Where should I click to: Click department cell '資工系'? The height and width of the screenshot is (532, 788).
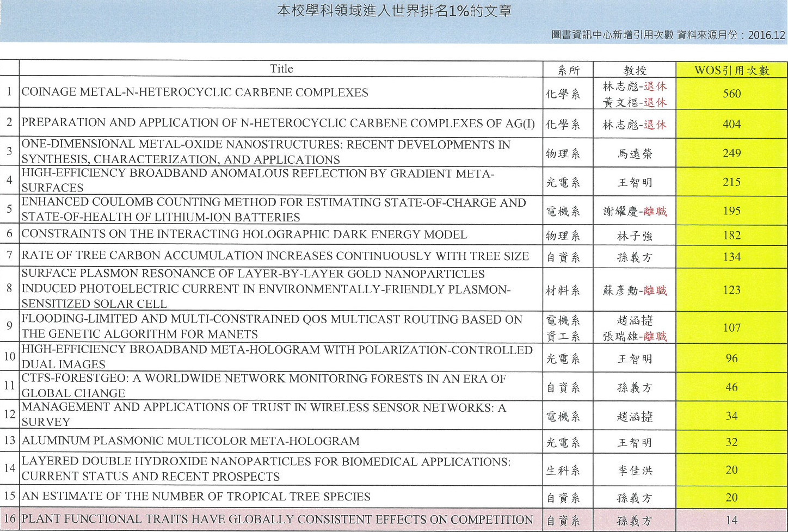click(563, 337)
